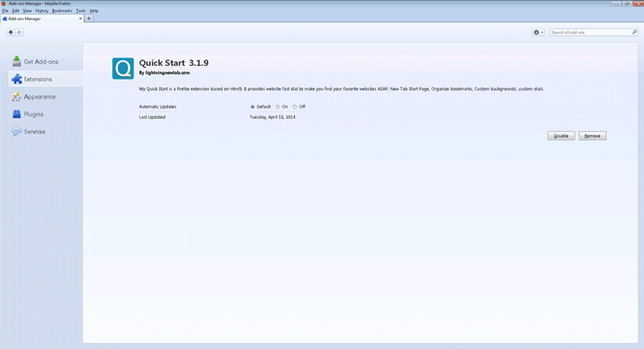This screenshot has height=349, width=644.
Task: Open the Tools menu
Action: pyautogui.click(x=80, y=11)
